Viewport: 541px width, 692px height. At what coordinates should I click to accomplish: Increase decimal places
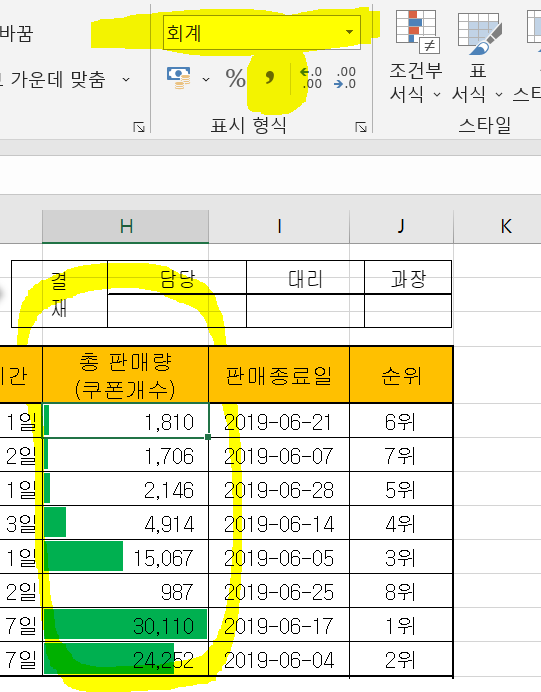[x=312, y=78]
